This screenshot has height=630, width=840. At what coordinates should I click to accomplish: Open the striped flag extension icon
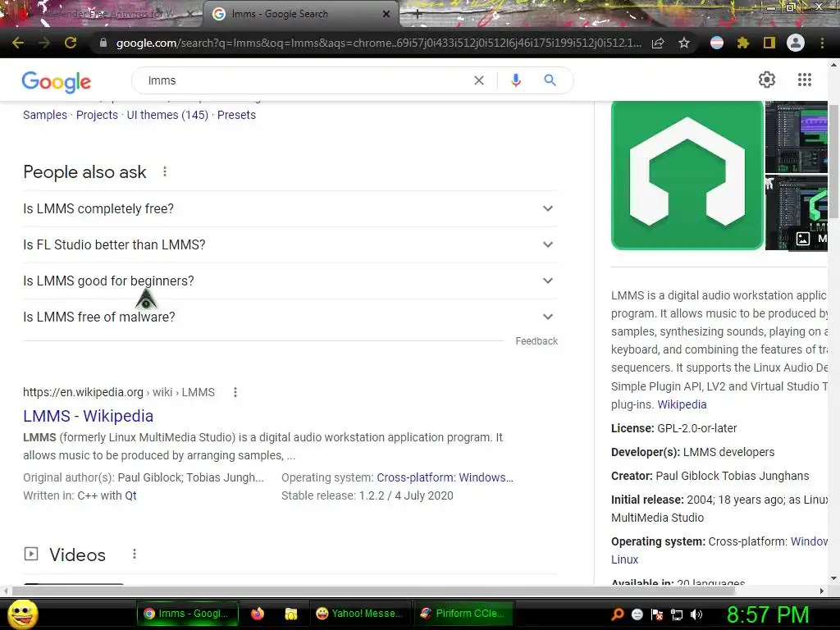pos(717,43)
